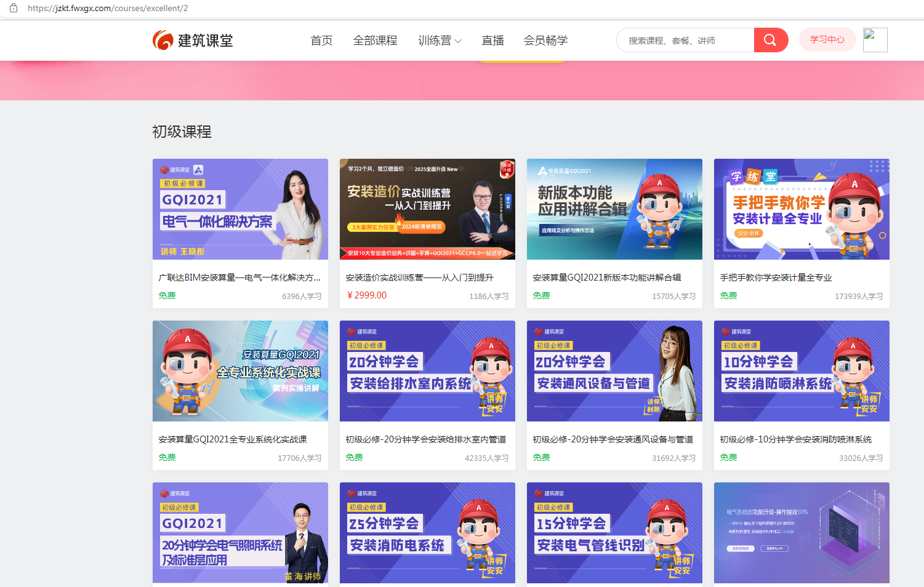Image resolution: width=924 pixels, height=587 pixels.
Task: Click the 31692人学习 learner count
Action: pyautogui.click(x=674, y=458)
